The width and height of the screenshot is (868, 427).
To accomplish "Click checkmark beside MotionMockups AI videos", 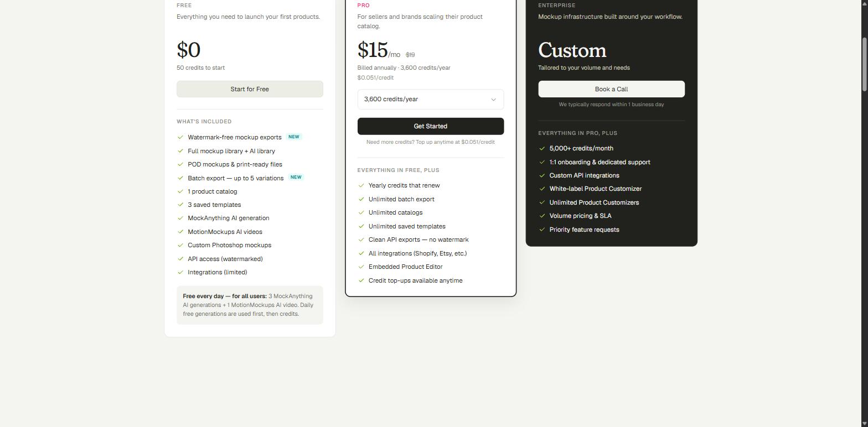I will (180, 232).
